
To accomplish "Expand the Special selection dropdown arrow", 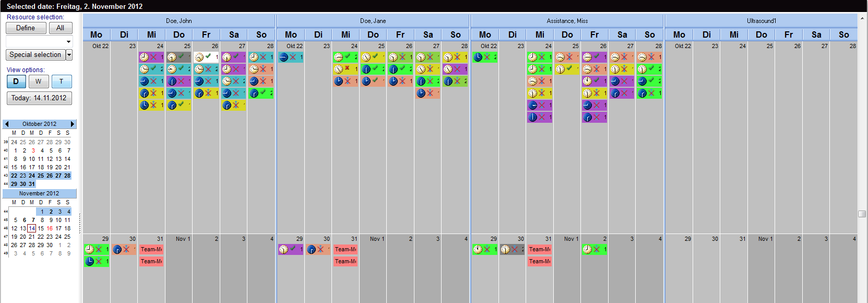I will 69,55.
